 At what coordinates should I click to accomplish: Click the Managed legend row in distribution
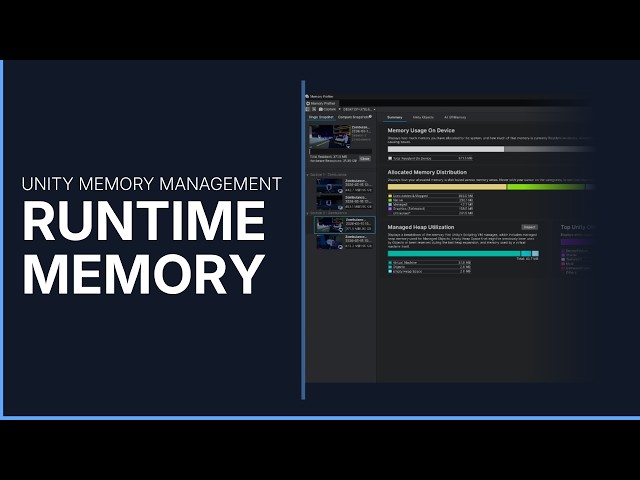pos(431,204)
